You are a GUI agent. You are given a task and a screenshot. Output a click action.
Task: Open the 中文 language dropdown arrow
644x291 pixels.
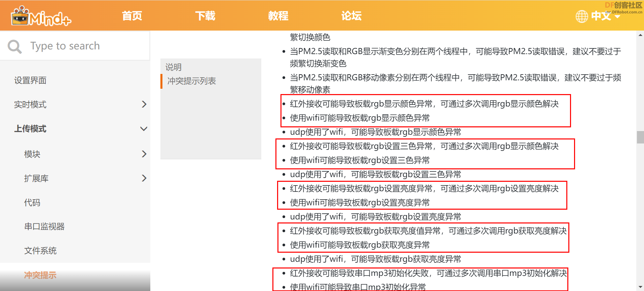pyautogui.click(x=617, y=16)
